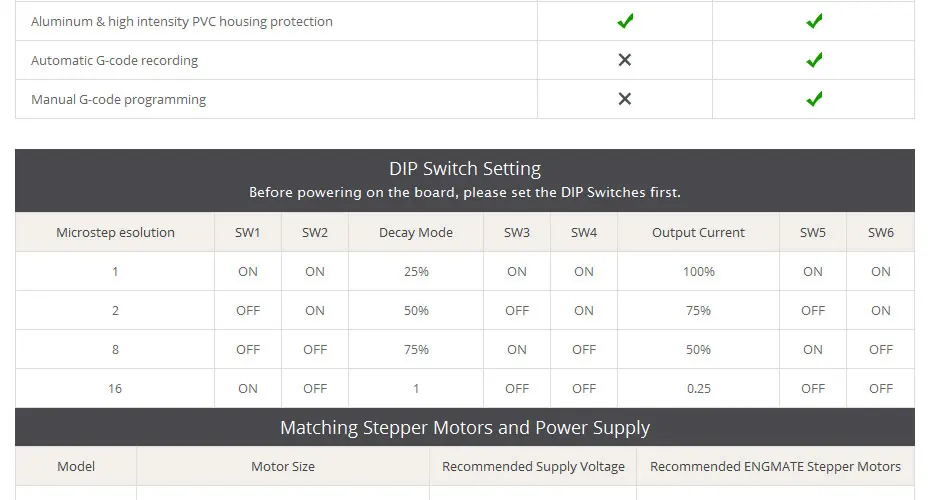
Task: Click the SW6 column header
Action: 880,232
